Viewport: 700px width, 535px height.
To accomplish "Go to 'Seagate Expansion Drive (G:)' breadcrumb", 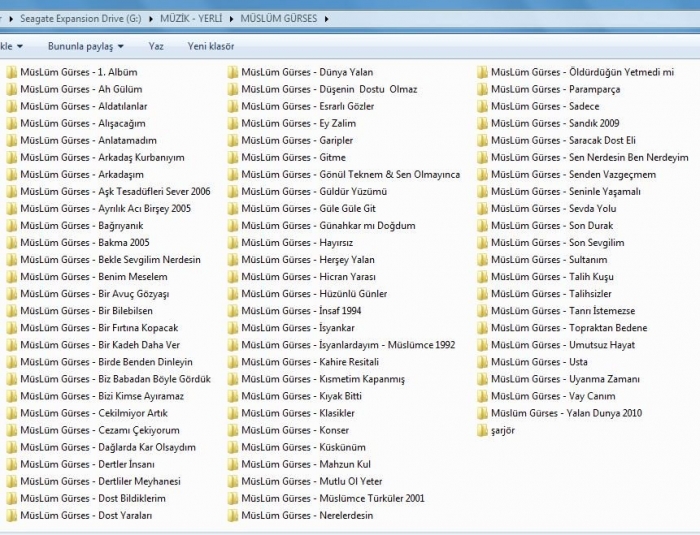I will pos(81,19).
